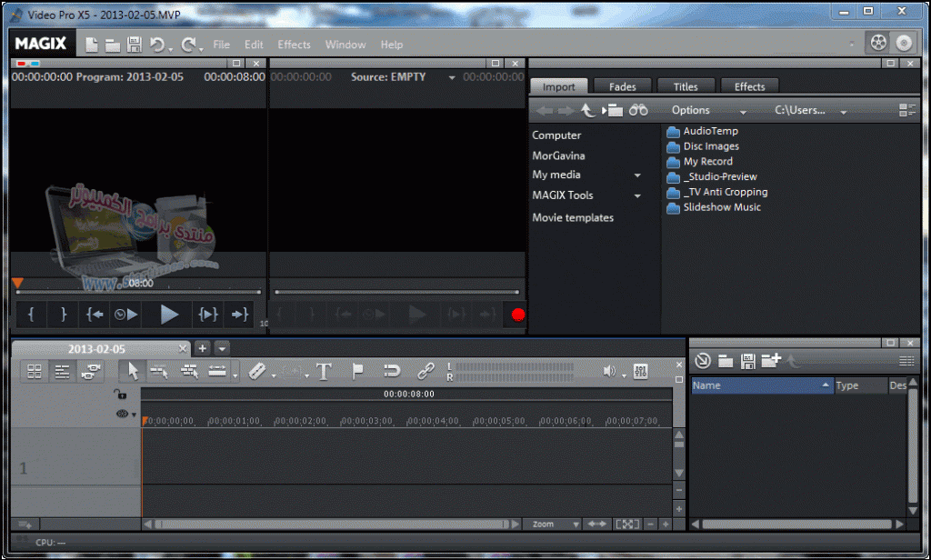Click the source monitor position slider

[x=396, y=292]
